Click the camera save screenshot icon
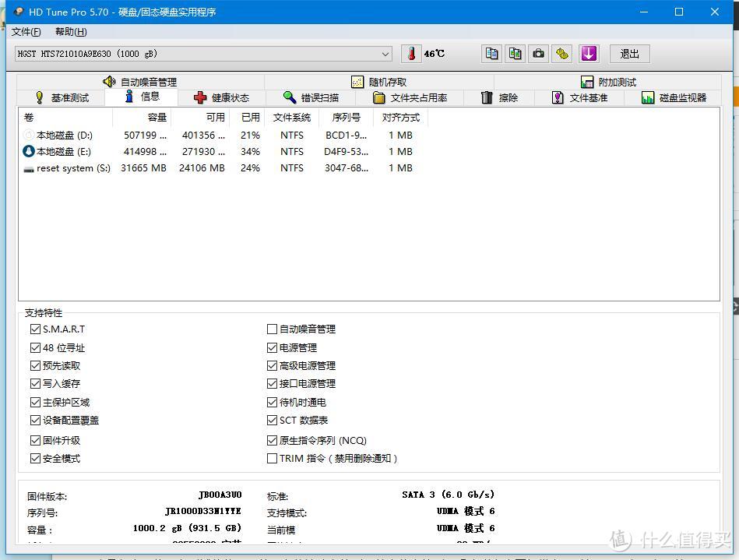Image resolution: width=739 pixels, height=560 pixels. pos(538,54)
